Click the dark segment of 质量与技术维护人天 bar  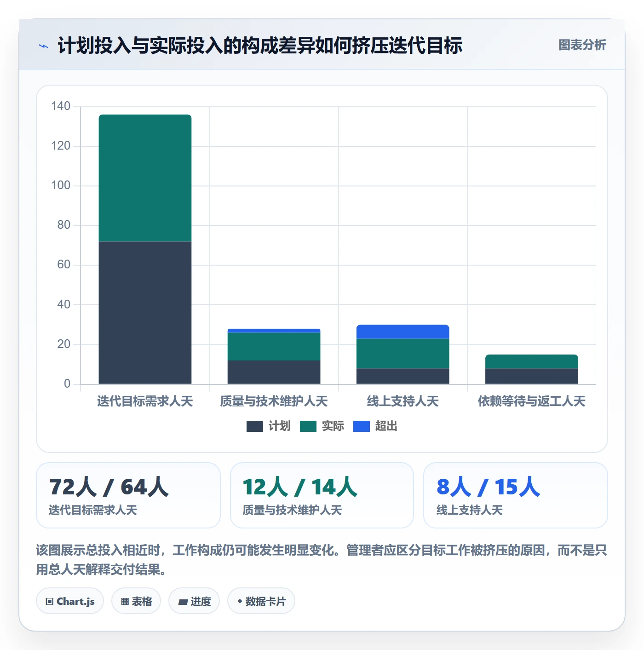274,372
